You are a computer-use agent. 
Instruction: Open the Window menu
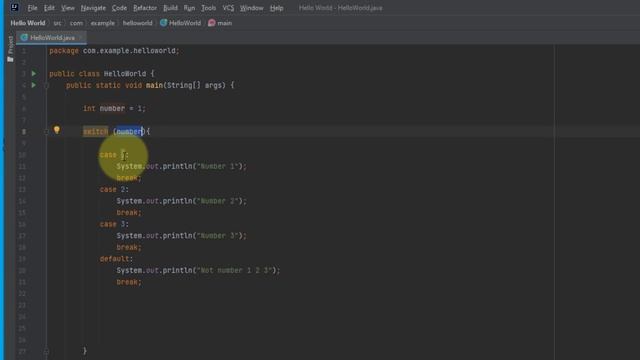point(251,8)
